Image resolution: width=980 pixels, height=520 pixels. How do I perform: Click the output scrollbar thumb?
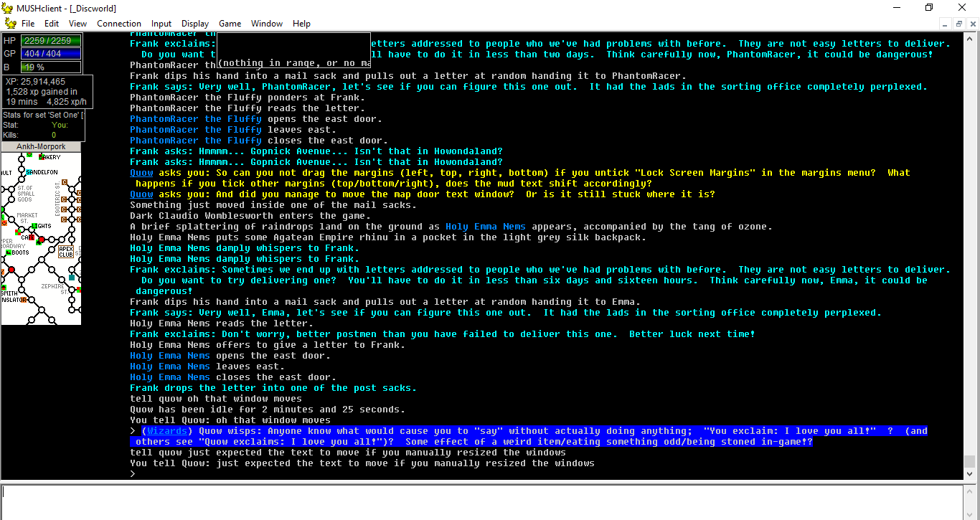tap(970, 461)
